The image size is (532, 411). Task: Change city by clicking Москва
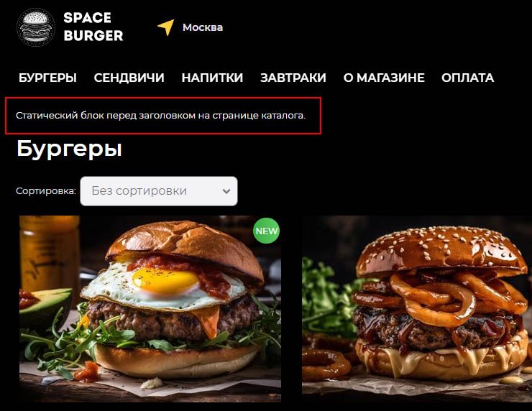tap(203, 27)
